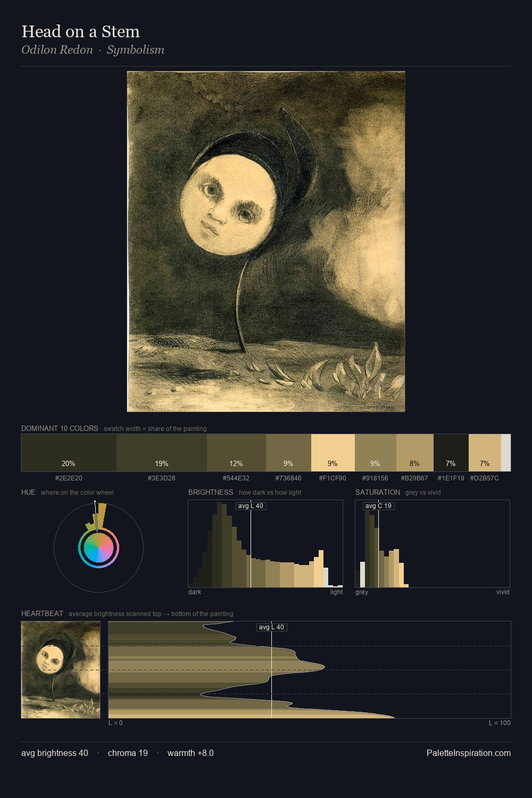Click 'how dark vs how light' caption
This screenshot has width=532, height=798.
point(270,493)
